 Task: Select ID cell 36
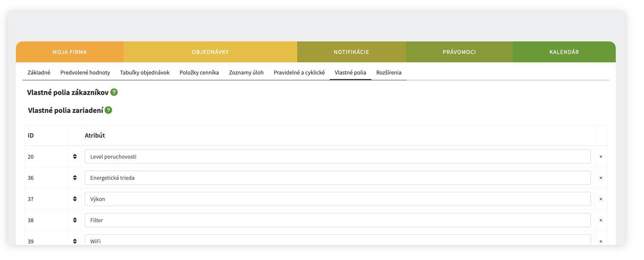pyautogui.click(x=46, y=178)
